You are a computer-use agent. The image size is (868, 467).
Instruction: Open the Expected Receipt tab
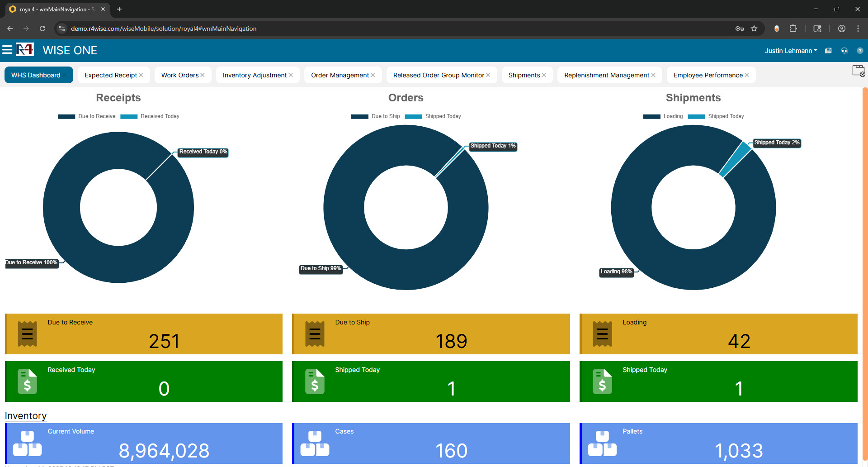point(111,75)
